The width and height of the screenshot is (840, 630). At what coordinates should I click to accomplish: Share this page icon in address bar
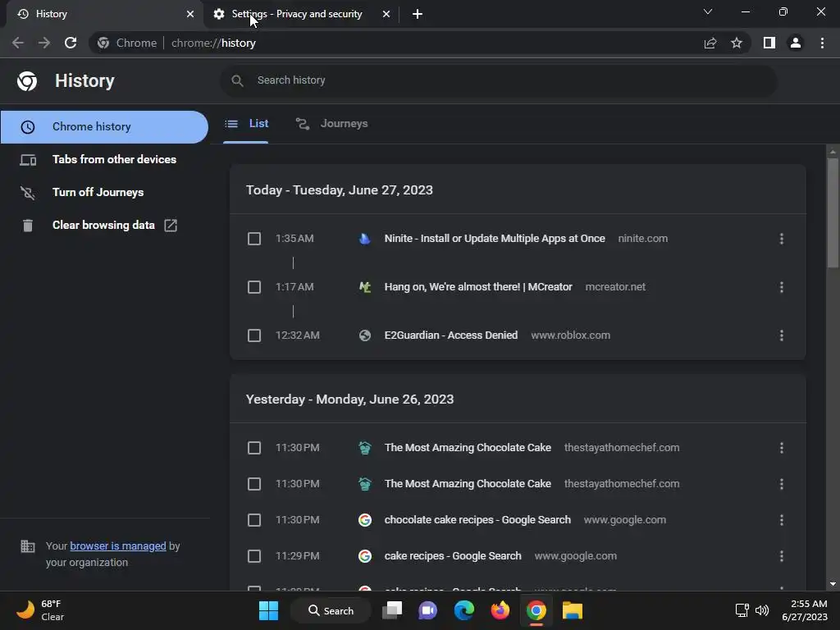[710, 43]
